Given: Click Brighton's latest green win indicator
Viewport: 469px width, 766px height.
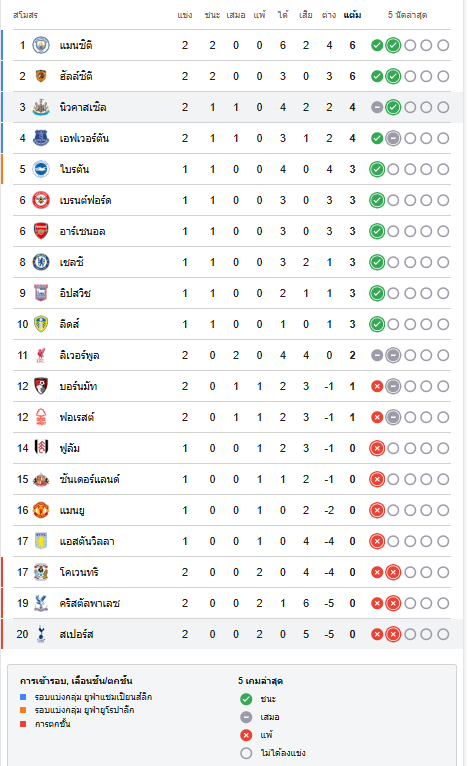Looking at the screenshot, I should (x=377, y=170).
